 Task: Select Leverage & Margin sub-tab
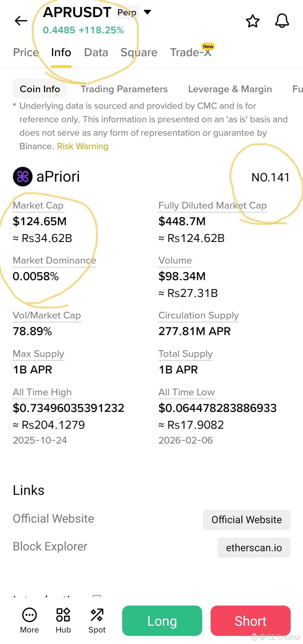pos(230,89)
